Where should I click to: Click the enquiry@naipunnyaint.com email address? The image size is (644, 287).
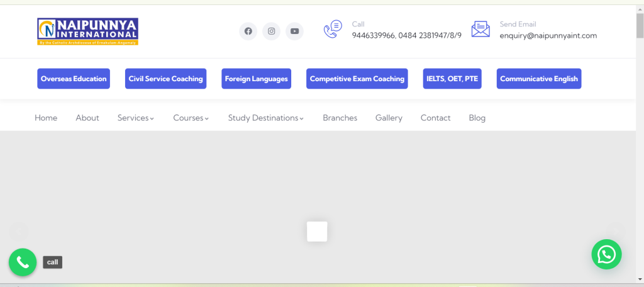click(x=548, y=36)
